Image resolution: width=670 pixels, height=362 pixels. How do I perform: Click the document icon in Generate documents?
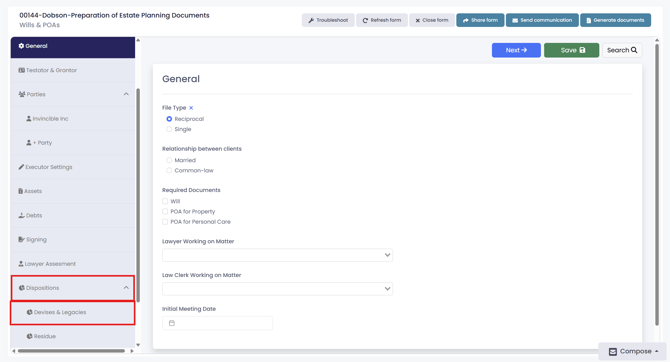588,20
